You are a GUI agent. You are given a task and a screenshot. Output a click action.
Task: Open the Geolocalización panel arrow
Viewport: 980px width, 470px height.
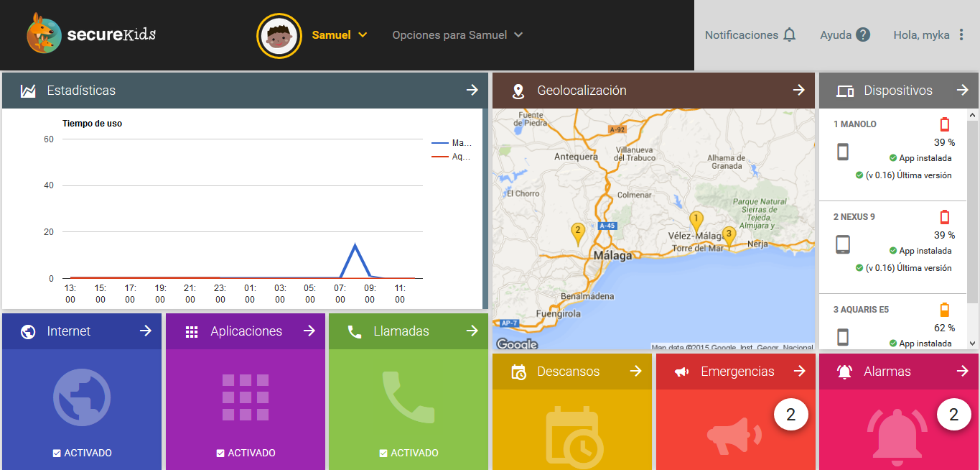(798, 90)
